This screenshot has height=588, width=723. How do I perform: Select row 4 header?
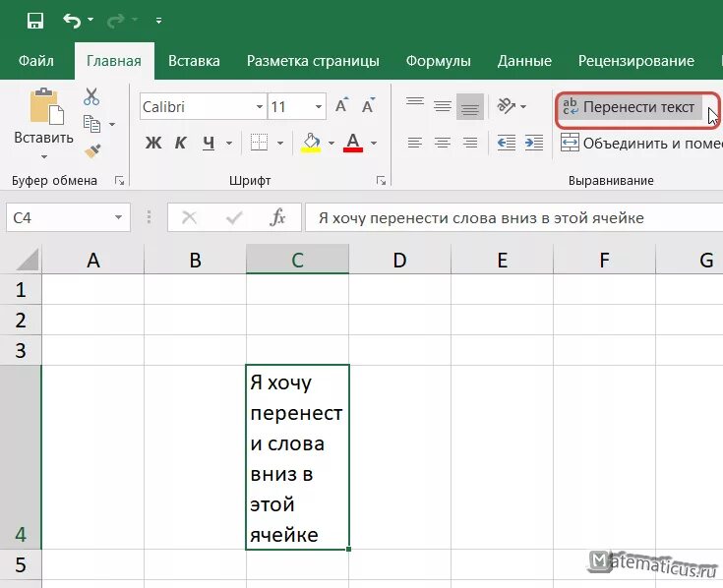click(21, 457)
